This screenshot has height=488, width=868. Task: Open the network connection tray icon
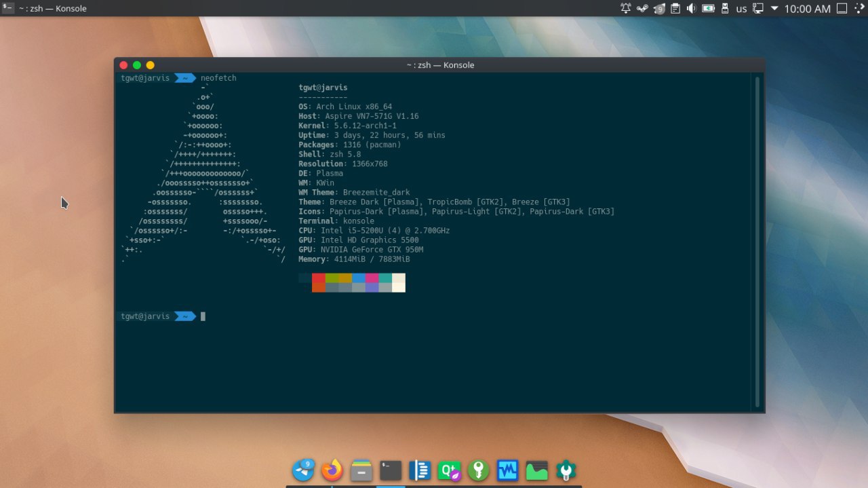(758, 9)
